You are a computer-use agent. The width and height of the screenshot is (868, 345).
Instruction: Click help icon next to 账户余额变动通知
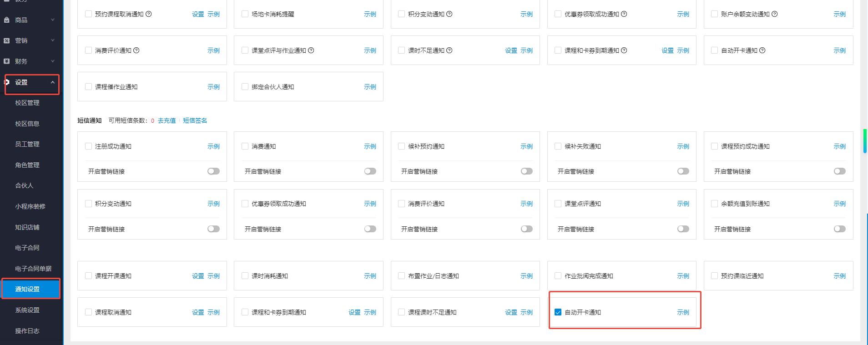click(774, 14)
